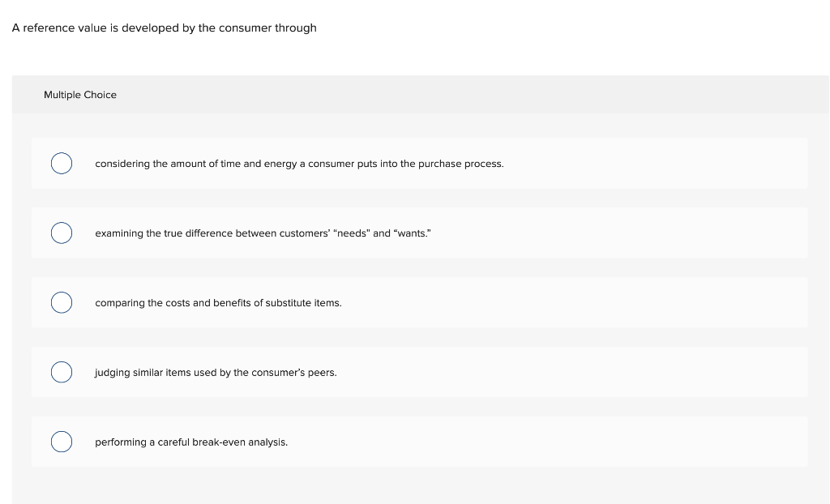
Task: Click the Multiple Choice header label
Action: coord(80,95)
